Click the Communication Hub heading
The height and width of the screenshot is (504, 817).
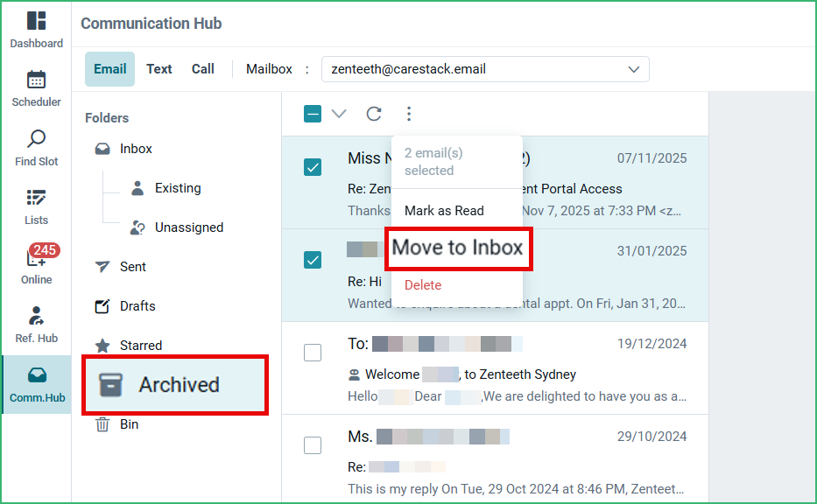pos(151,24)
